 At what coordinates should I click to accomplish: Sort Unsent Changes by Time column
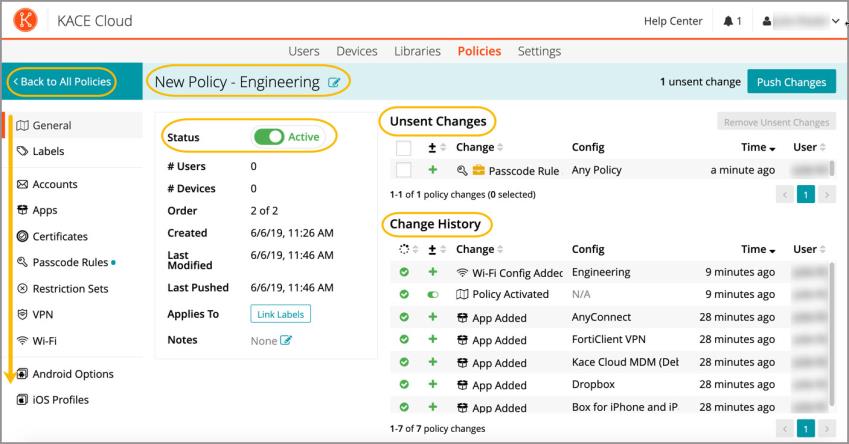coord(757,148)
